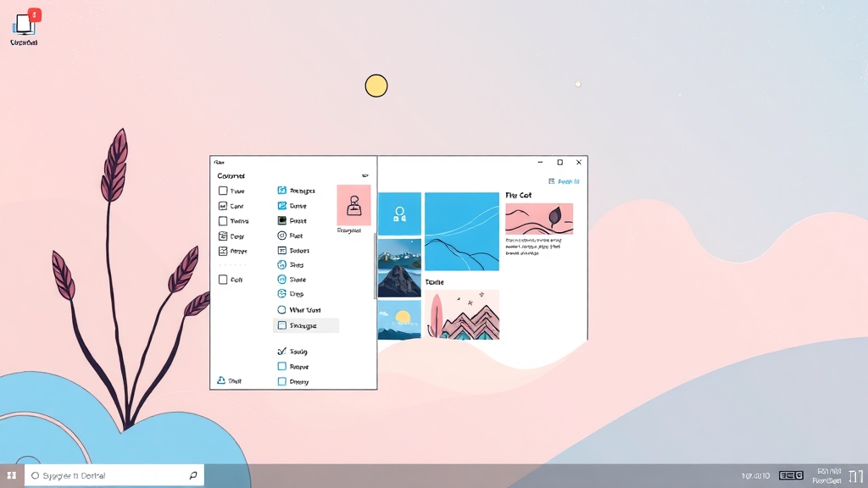Click the magnifier icon in taskbar search box

(x=193, y=475)
